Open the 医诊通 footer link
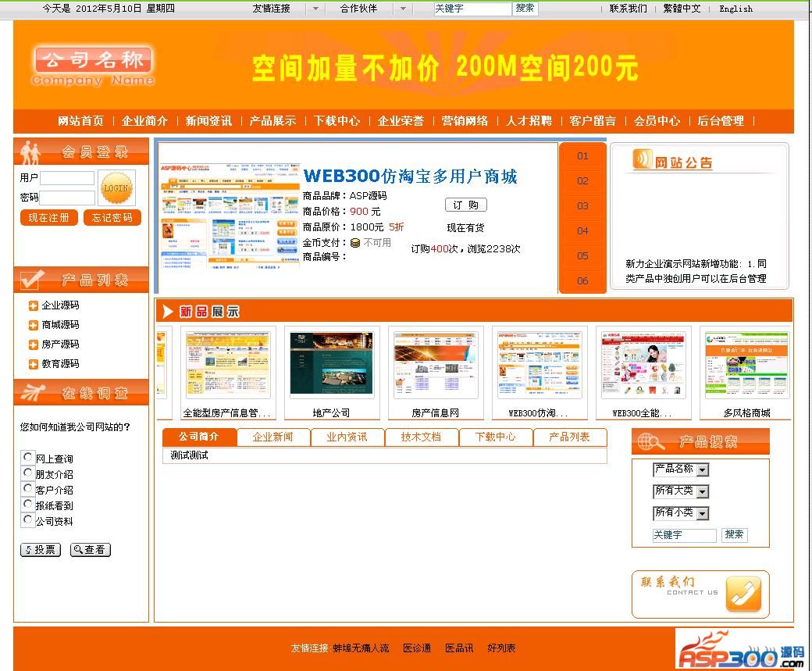 417,648
